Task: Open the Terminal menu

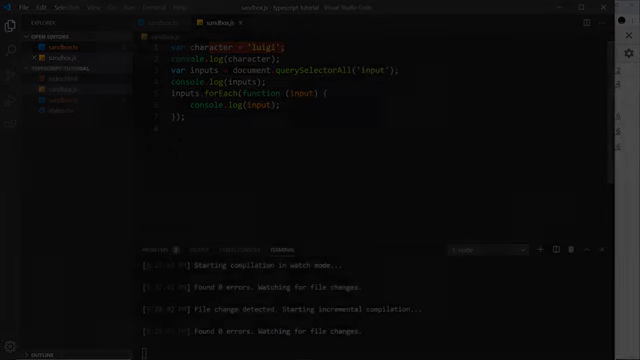Action: pos(154,7)
